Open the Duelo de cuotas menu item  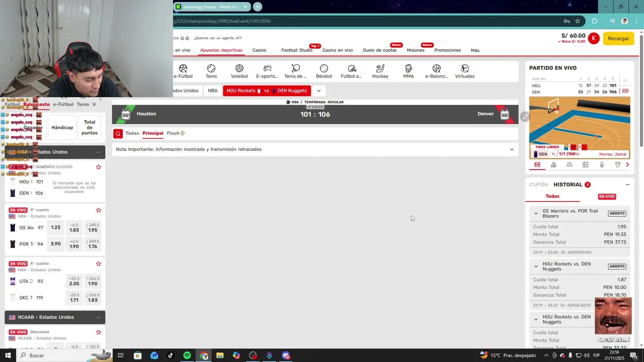coord(380,50)
